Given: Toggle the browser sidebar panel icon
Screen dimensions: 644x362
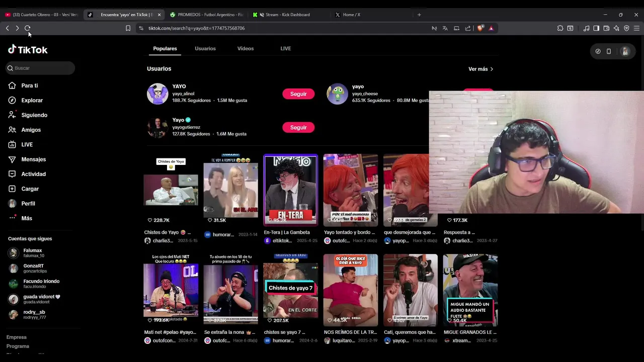Looking at the screenshot, I should coord(596,28).
